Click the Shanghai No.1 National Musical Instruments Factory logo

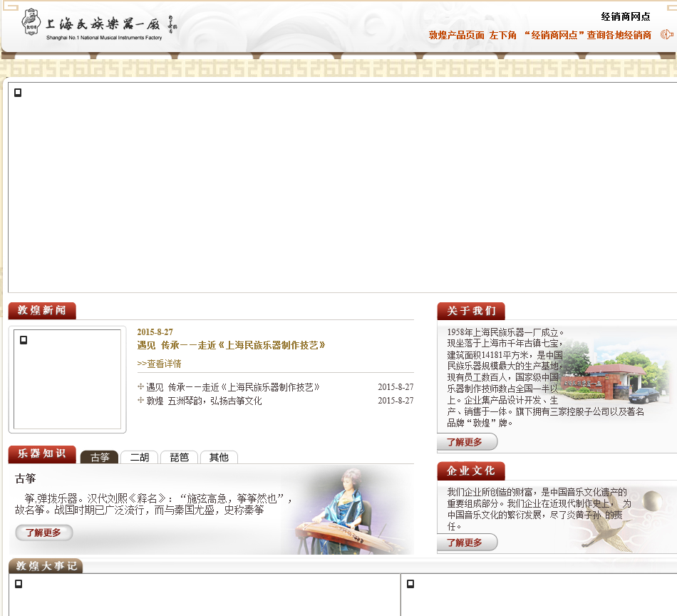point(99,26)
